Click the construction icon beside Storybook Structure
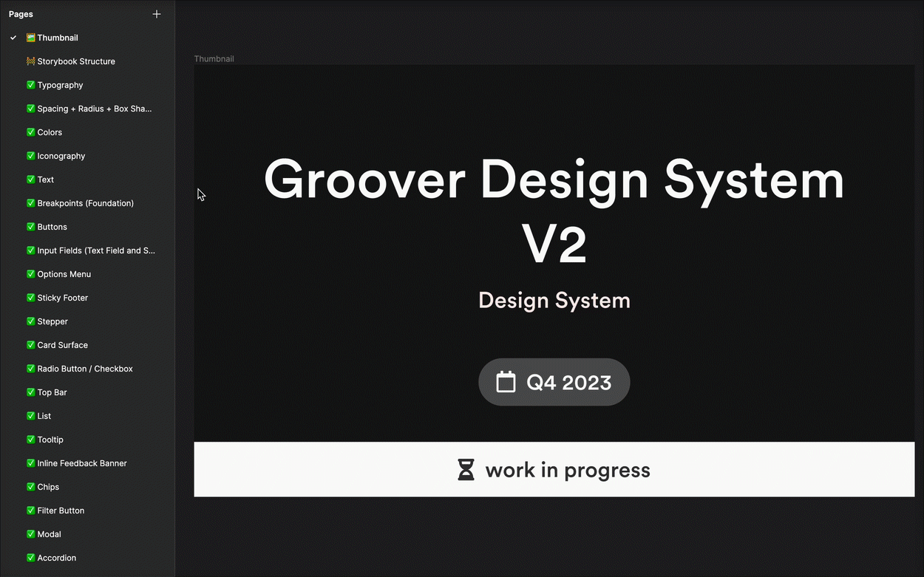The width and height of the screenshot is (924, 577). (30, 61)
